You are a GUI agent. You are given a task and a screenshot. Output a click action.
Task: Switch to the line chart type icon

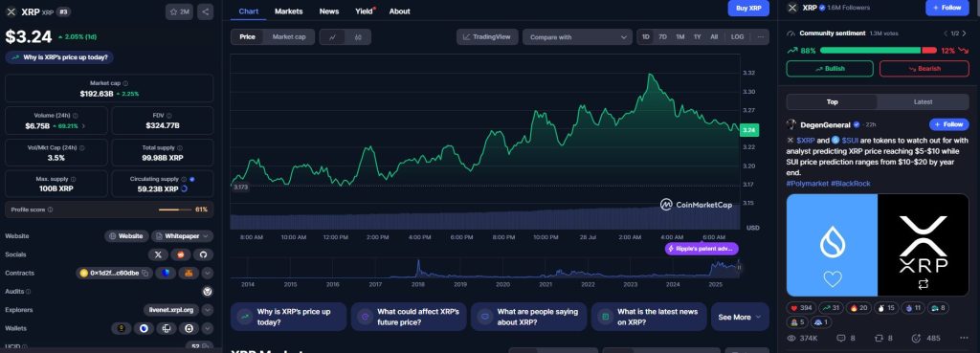332,37
